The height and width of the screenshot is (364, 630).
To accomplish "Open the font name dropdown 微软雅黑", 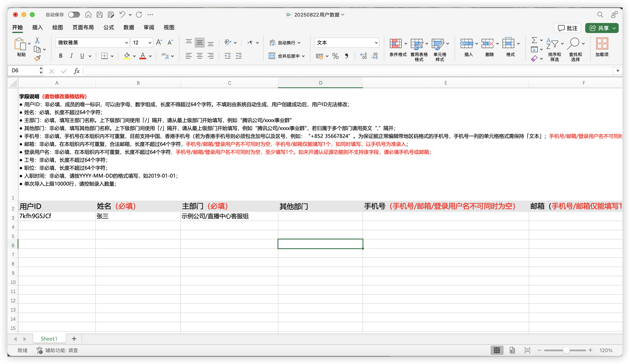I will point(126,43).
